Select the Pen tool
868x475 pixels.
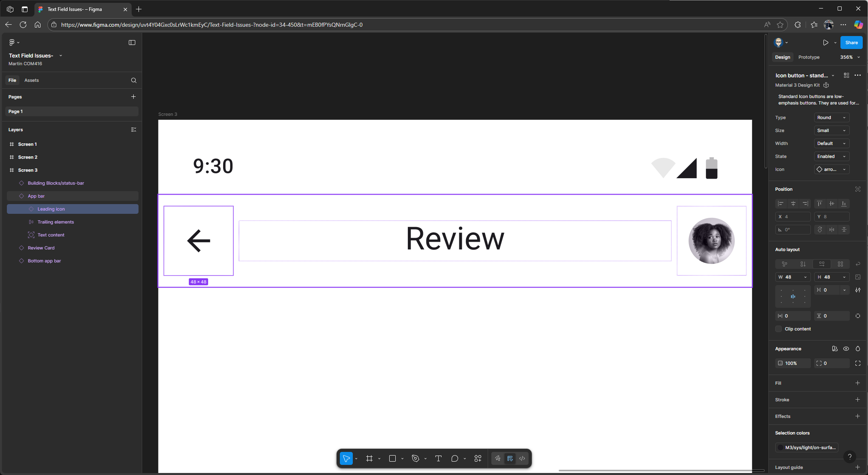click(x=415, y=458)
